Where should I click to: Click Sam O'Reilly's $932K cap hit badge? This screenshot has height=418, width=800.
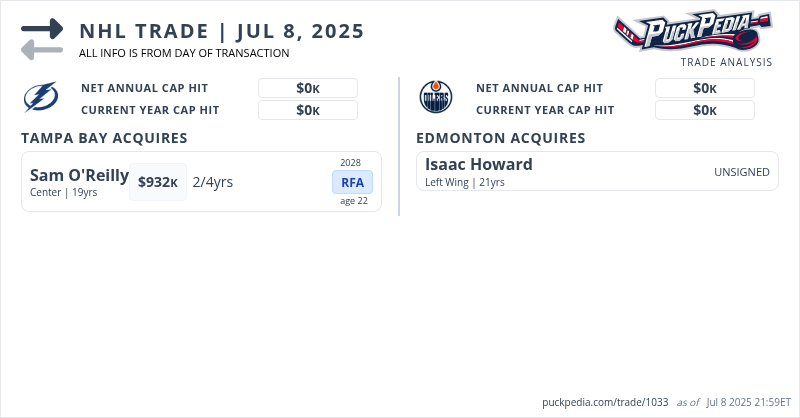point(158,182)
